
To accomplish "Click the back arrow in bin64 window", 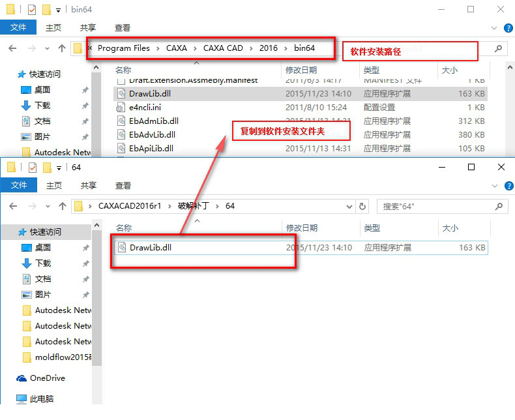I will point(12,48).
